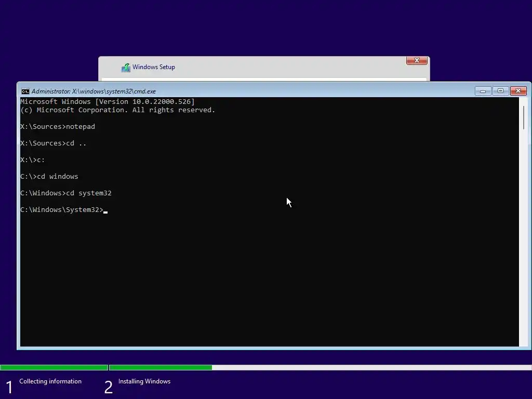This screenshot has width=532, height=399.
Task: Close the Administrator cmd.exe window
Action: click(518, 91)
